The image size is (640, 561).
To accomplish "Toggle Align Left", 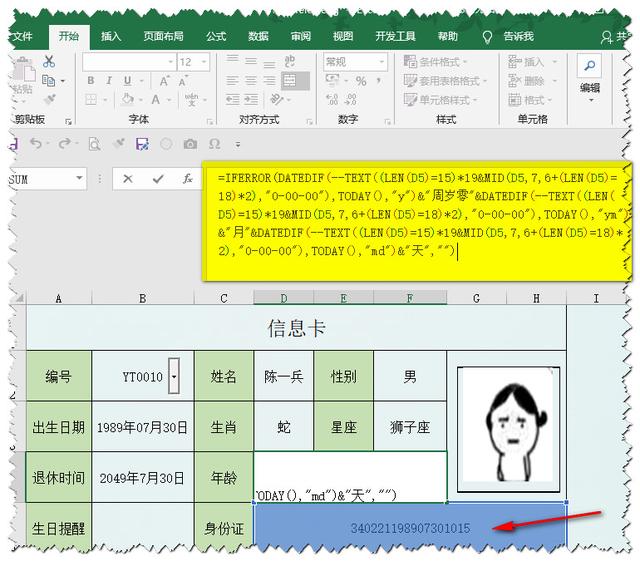I will (232, 80).
